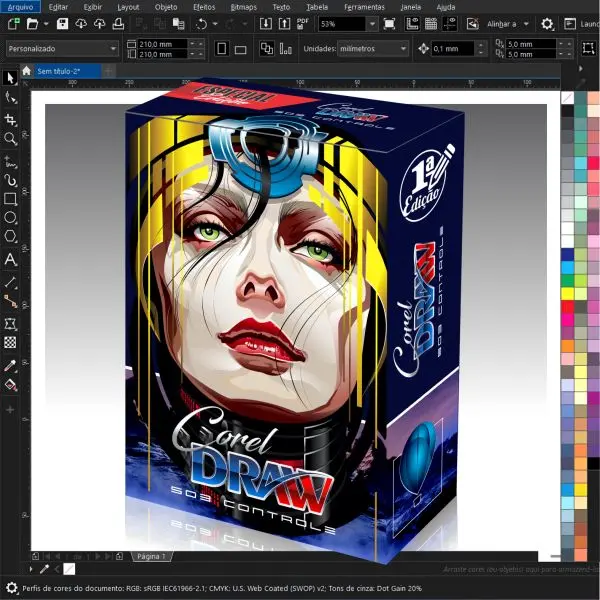Image resolution: width=600 pixels, height=600 pixels.
Task: Select the Crop tool
Action: pos(10,119)
